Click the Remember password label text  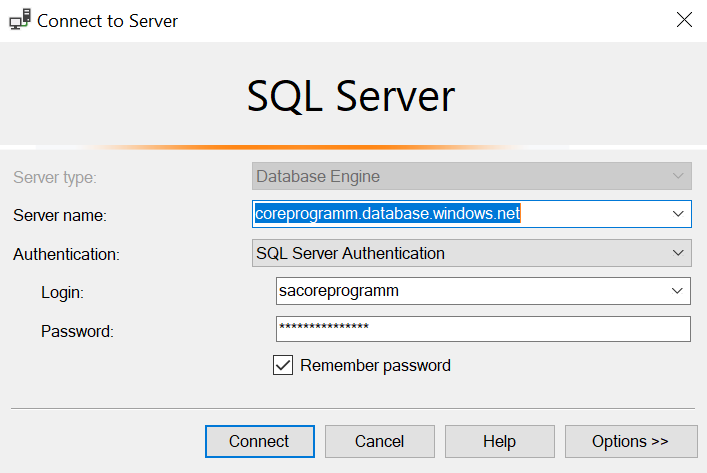[x=375, y=365]
